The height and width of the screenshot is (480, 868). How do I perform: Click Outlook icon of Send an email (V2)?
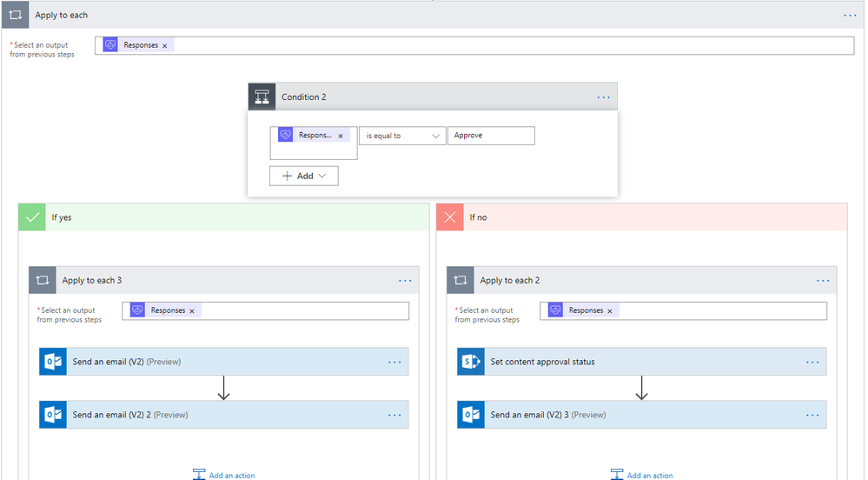pos(53,362)
